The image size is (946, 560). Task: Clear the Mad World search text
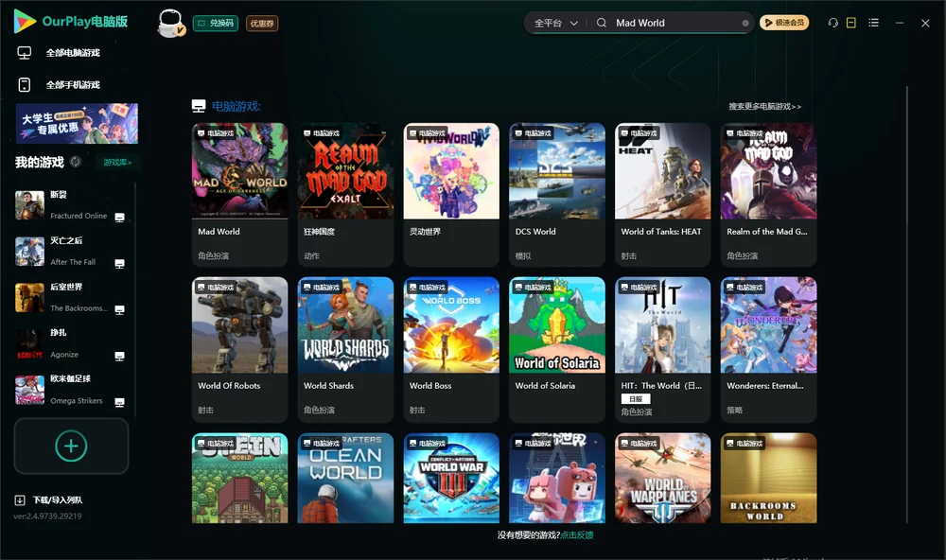coord(745,23)
